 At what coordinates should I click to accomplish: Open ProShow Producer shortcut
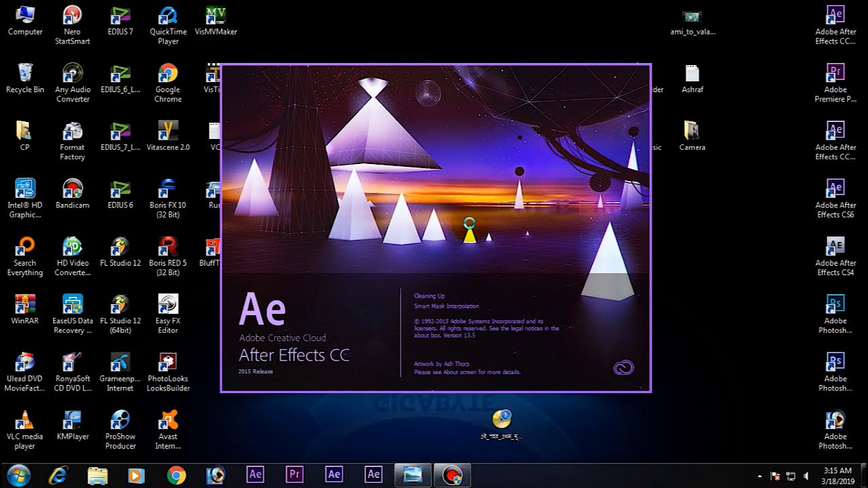click(121, 430)
